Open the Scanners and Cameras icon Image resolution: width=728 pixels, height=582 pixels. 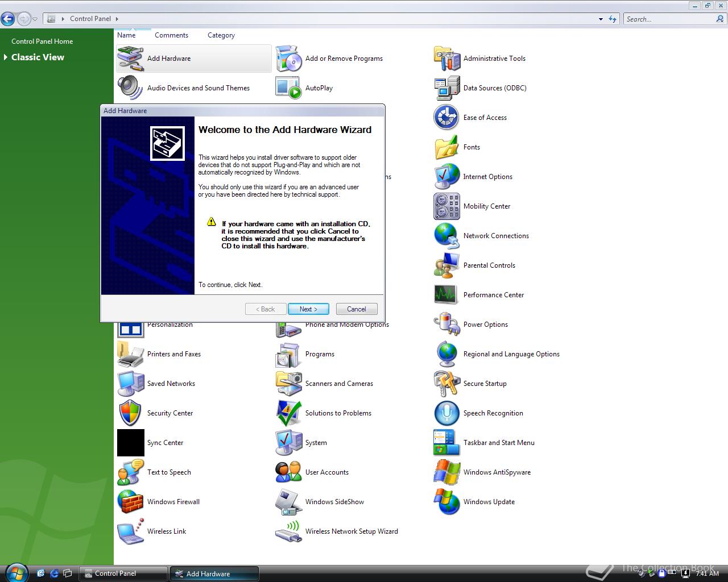288,384
